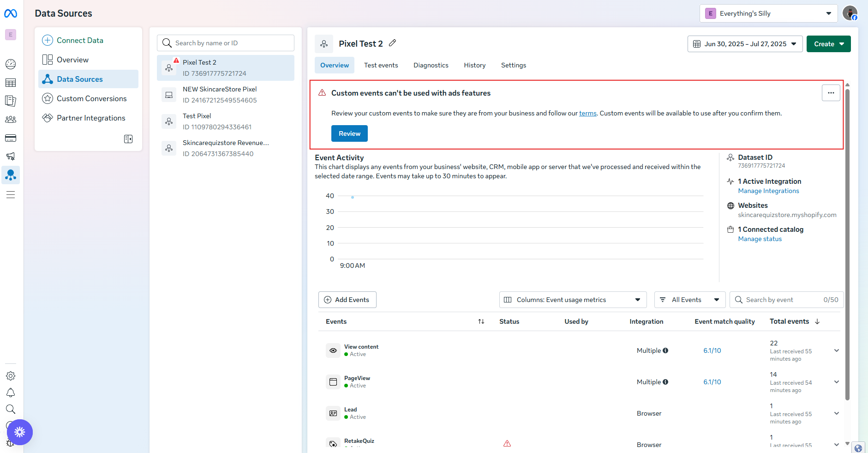This screenshot has width=868, height=453.
Task: Select the Skincarequizstore Revenue data source
Action: (x=226, y=148)
